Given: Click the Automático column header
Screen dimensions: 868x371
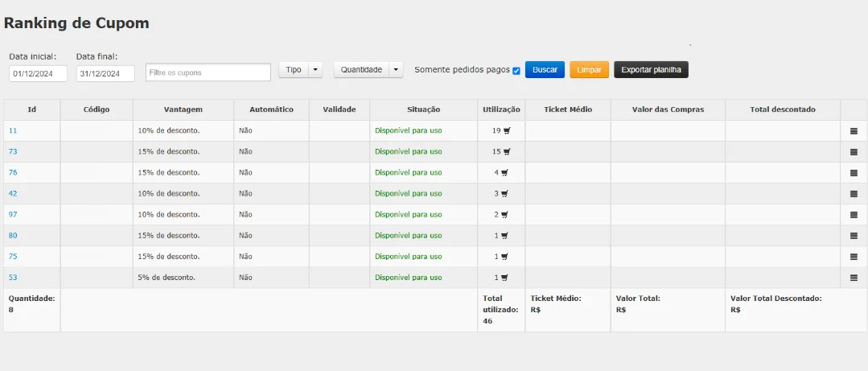Looking at the screenshot, I should tap(271, 109).
